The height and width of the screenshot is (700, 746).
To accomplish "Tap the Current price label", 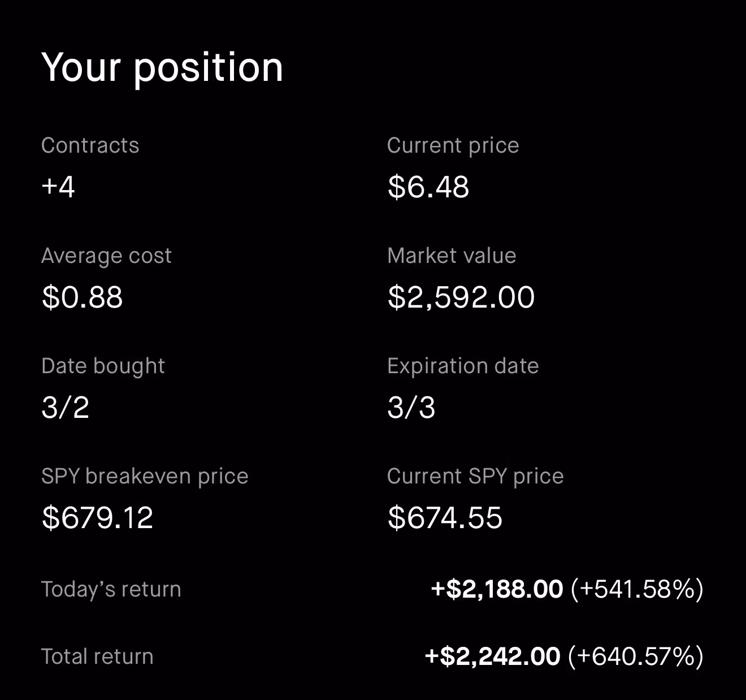I will [453, 145].
